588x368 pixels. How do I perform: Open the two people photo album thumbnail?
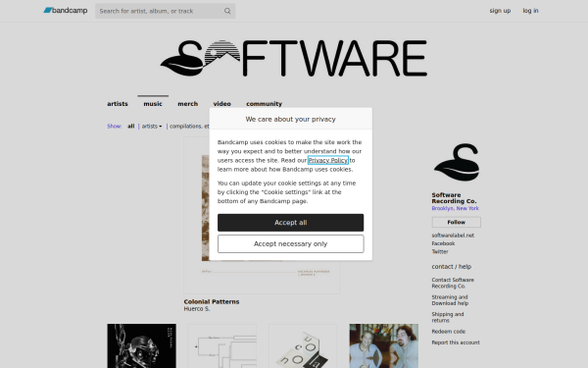click(383, 345)
